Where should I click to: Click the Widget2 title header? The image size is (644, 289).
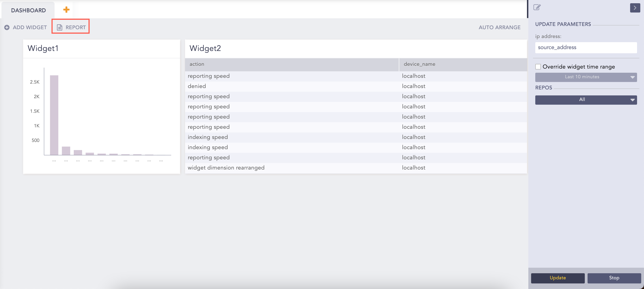pyautogui.click(x=205, y=48)
